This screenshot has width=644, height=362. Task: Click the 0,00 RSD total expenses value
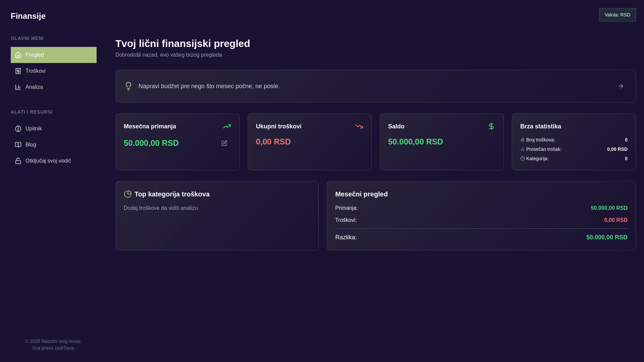pyautogui.click(x=273, y=142)
